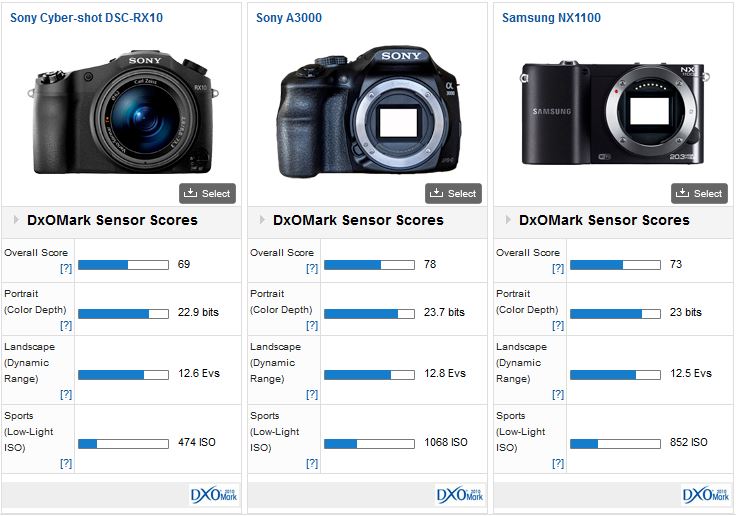The height and width of the screenshot is (516, 736).
Task: Click RX10 low-light ISO bar 474 ISO
Action: point(123,443)
